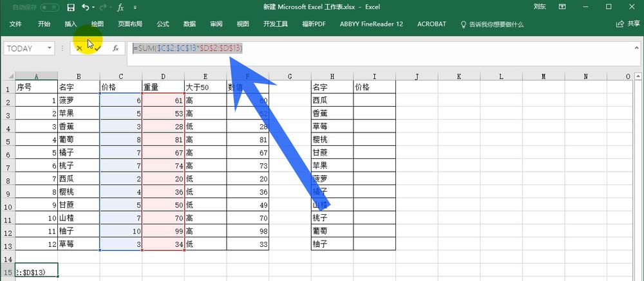Screen dimensions: 644x281
Task: Switch to the 视图 ribbon tab
Action: (243, 24)
